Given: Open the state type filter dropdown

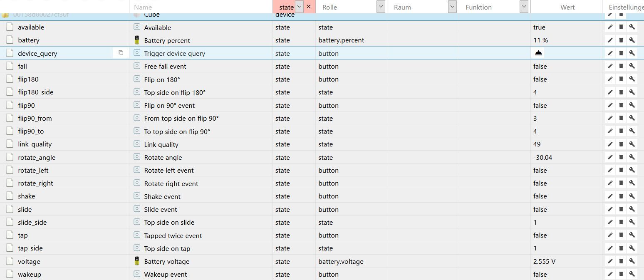Looking at the screenshot, I should pyautogui.click(x=299, y=7).
